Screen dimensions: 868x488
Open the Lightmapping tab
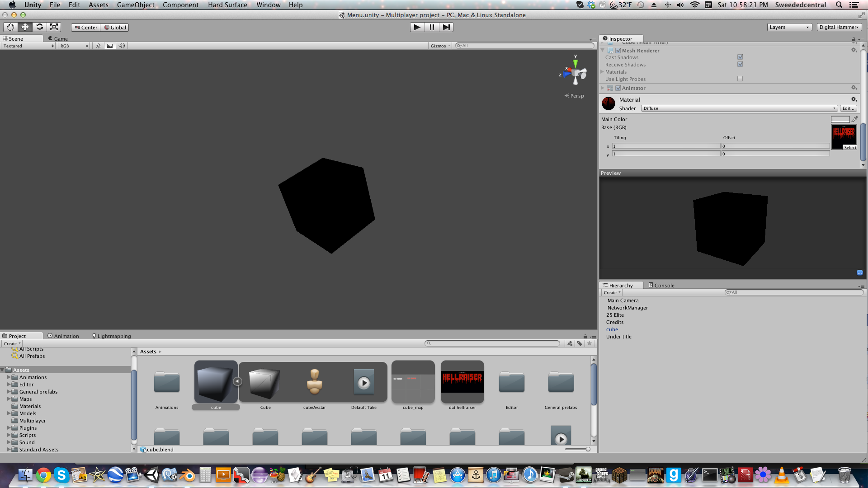111,336
